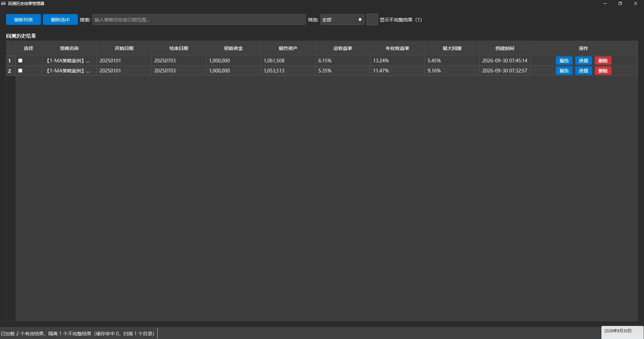Open the 筛选 filter dropdown showing 全部
Screen dimensions: 644x339
click(342, 20)
